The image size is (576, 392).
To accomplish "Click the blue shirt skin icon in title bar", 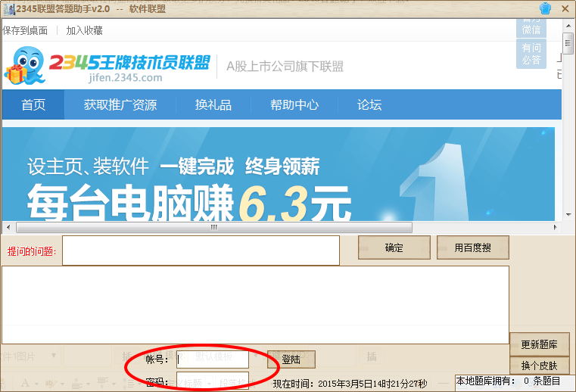I will pyautogui.click(x=545, y=8).
